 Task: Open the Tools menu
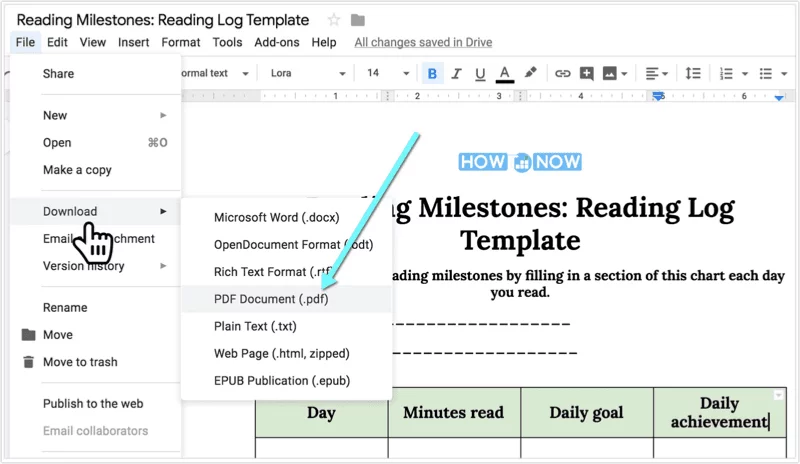pos(227,42)
